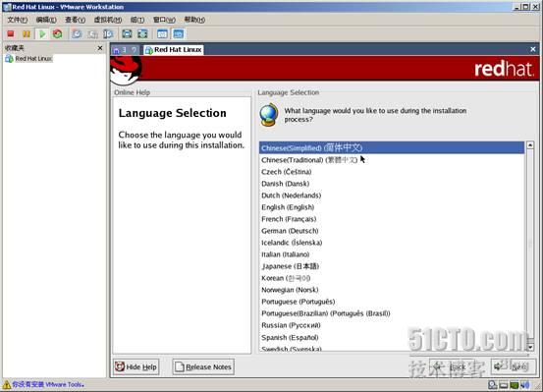Screen dimensions: 543x392
Task: Select Russian (Русский) language
Action: (x=392, y=325)
